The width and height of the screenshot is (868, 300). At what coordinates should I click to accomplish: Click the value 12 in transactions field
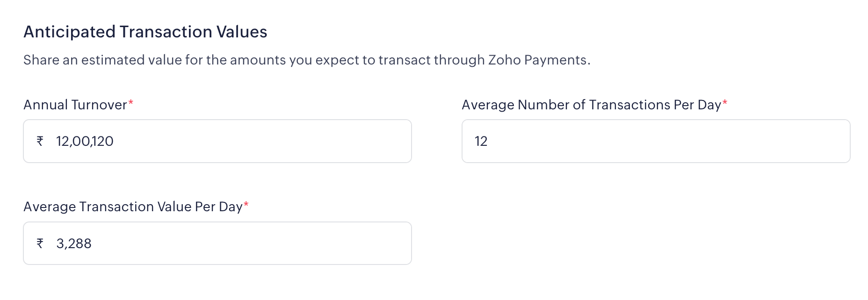point(481,141)
